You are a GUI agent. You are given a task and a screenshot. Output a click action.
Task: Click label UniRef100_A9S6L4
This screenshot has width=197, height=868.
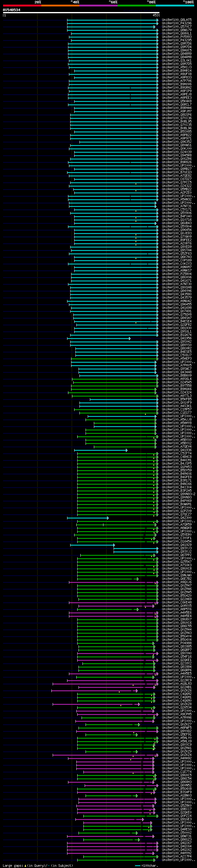(177, 379)
